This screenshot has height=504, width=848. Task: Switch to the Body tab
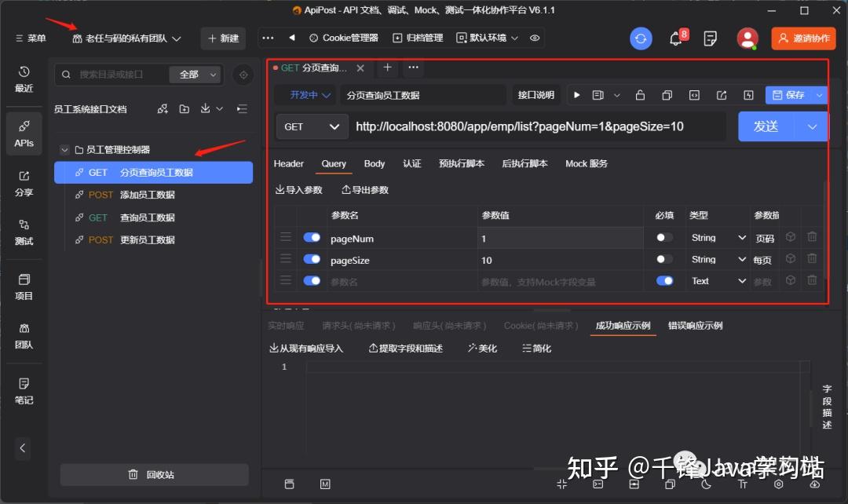pos(374,163)
